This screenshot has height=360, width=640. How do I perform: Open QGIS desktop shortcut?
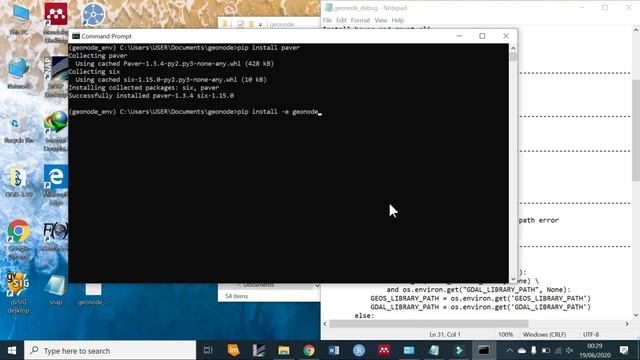coord(18,182)
